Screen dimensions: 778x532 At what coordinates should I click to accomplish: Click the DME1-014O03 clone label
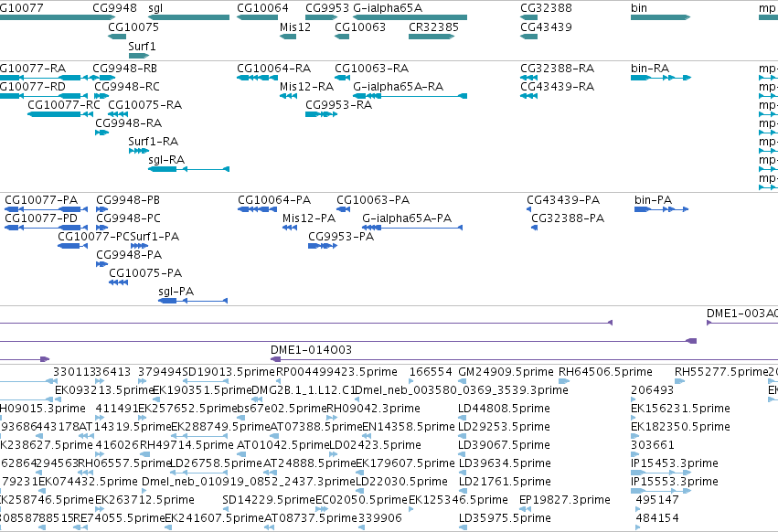click(x=311, y=350)
